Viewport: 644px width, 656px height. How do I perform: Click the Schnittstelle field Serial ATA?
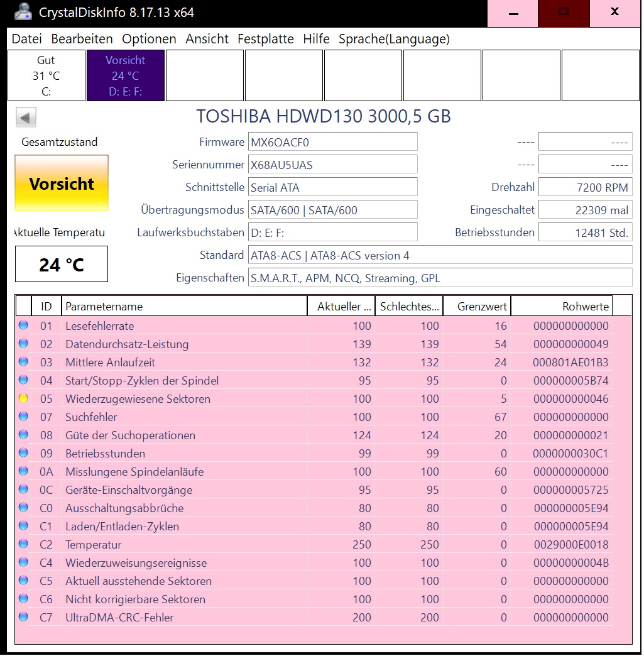coord(332,187)
